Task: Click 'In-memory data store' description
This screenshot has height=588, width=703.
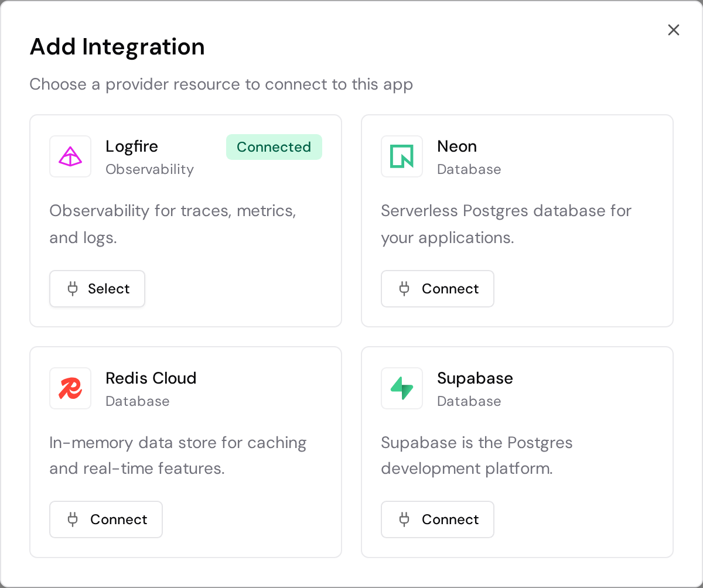Action: pyautogui.click(x=178, y=456)
